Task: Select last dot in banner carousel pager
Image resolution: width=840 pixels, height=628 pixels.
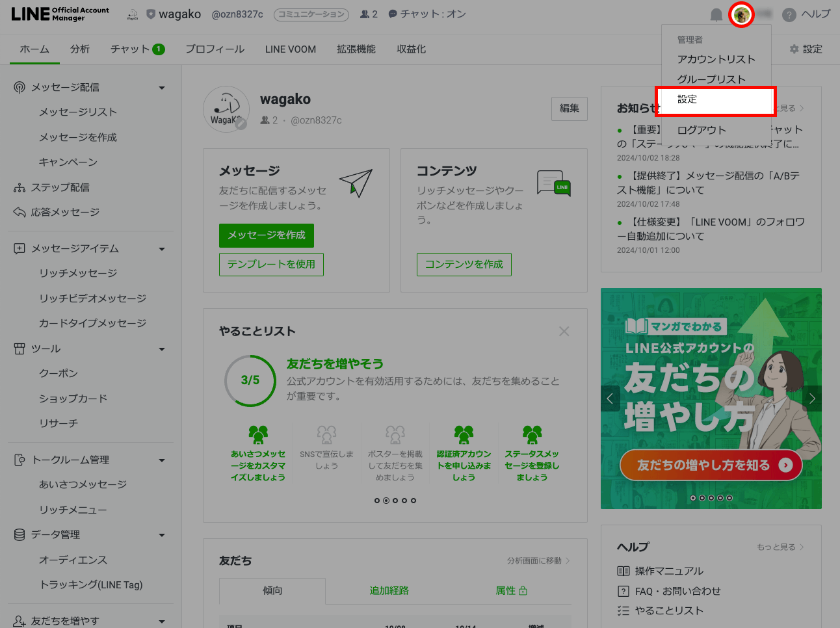Action: [729, 498]
